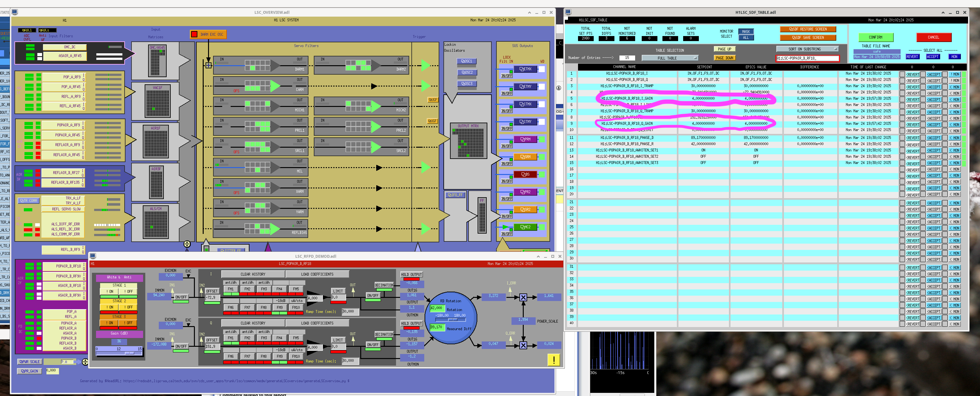Open the AIR1F input matrix
Screen dimensions: 980x396
pyautogui.click(x=156, y=141)
